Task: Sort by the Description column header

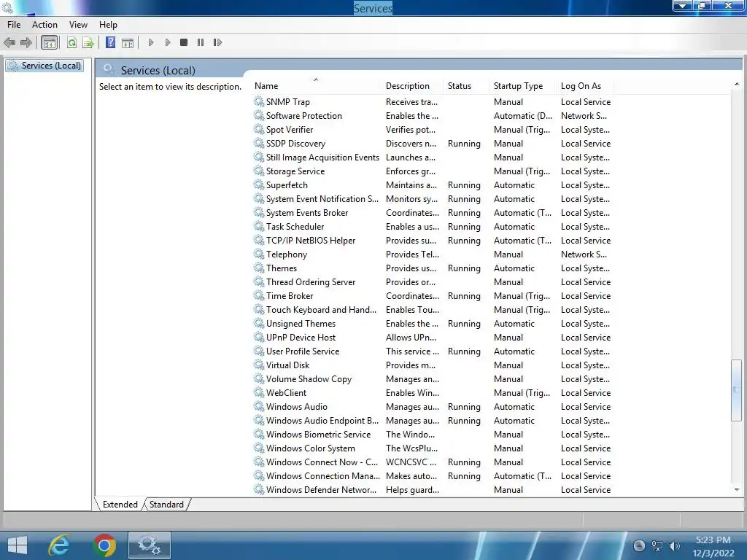Action: (413, 86)
